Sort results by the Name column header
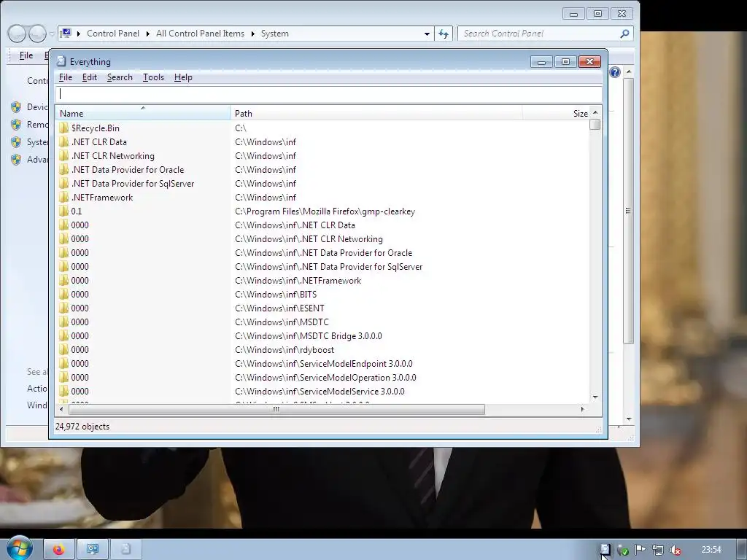Screen dimensions: 747x560 click(x=143, y=113)
